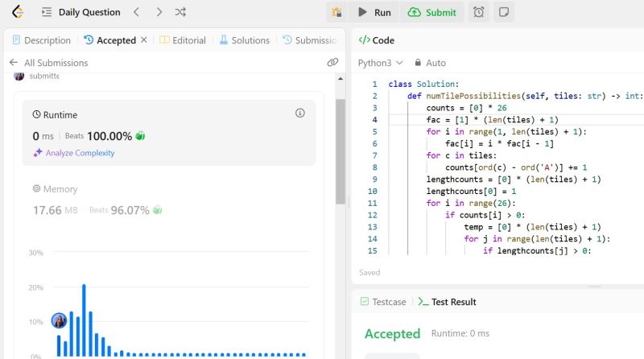Open Daily Question problem list

click(80, 12)
